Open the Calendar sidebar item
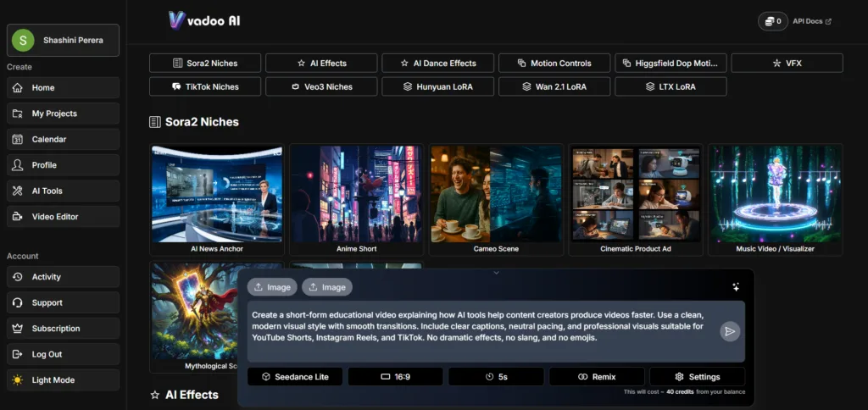This screenshot has height=410, width=868. [x=63, y=139]
